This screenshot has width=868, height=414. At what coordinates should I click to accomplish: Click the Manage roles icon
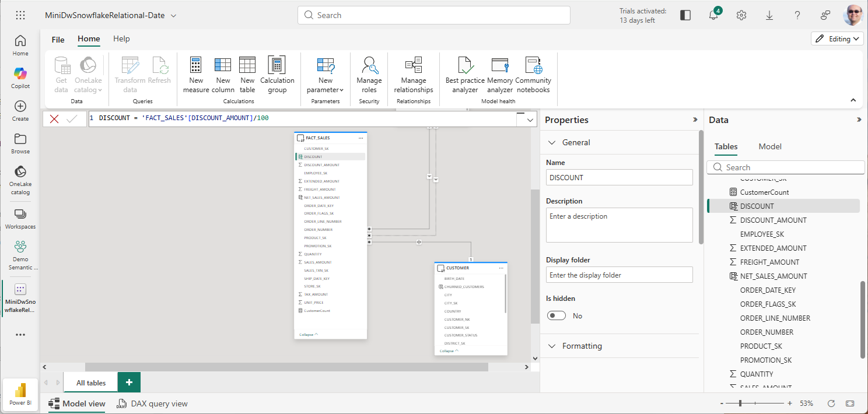coord(369,65)
